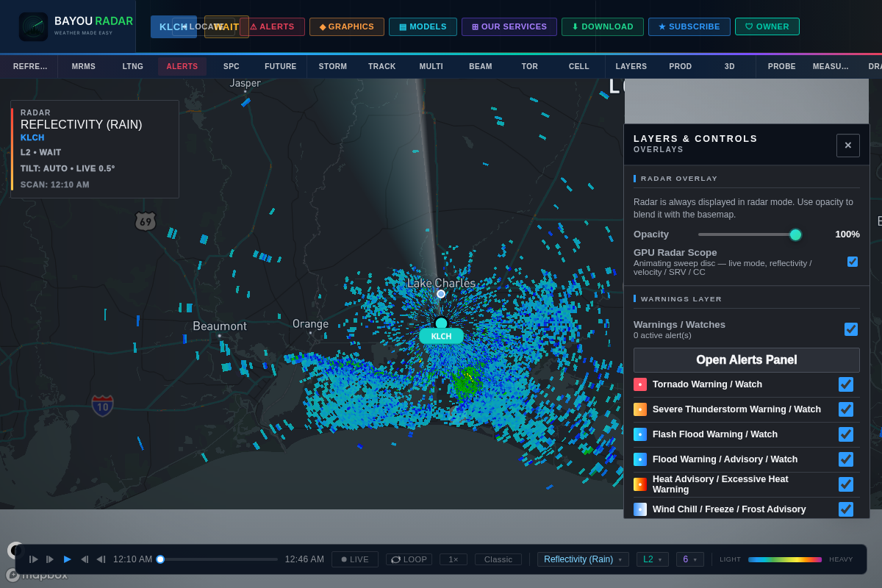Open the frame count 6 dropdown

coord(690,559)
